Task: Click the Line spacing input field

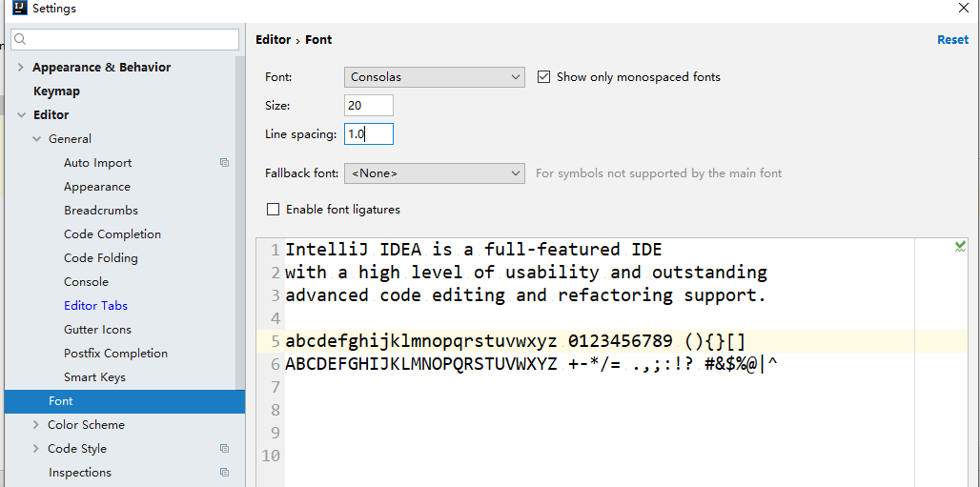Action: tap(368, 134)
